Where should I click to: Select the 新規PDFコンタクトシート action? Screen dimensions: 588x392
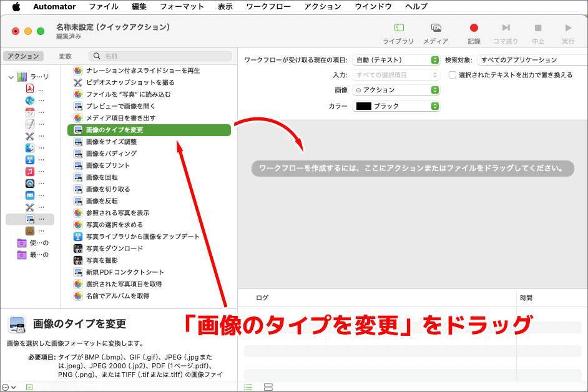tap(125, 272)
